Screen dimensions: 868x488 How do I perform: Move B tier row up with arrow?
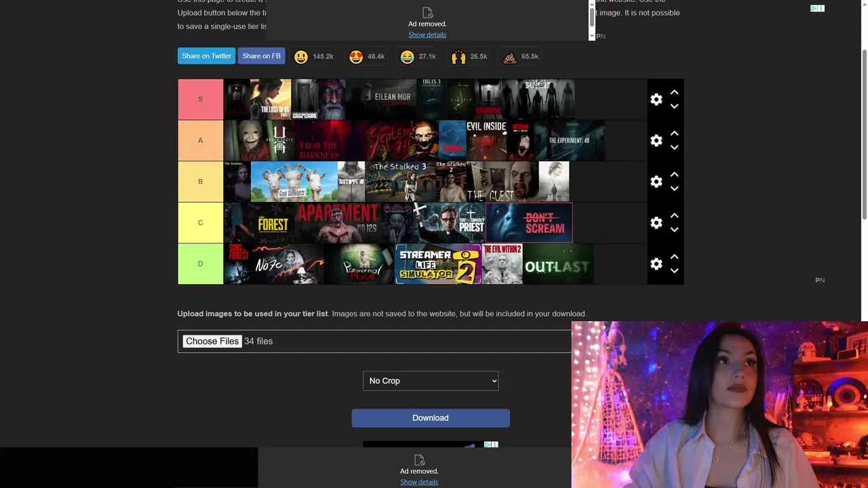[674, 174]
